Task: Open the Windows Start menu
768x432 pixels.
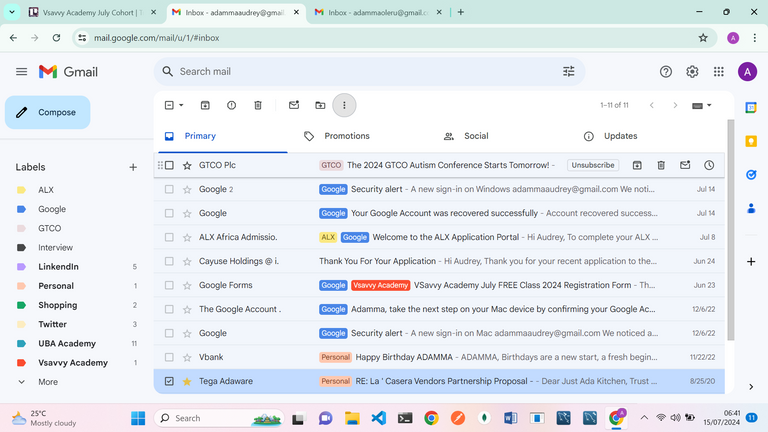Action: pos(138,418)
